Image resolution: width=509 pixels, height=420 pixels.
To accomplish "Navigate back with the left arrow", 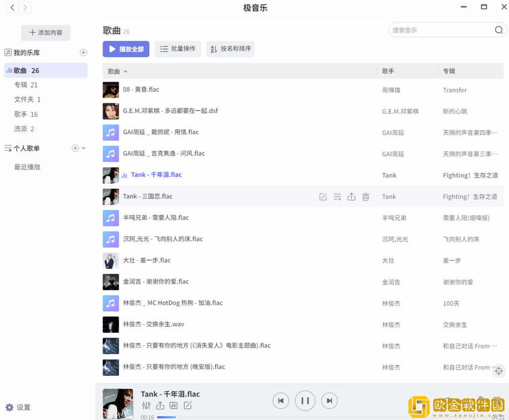I will click(11, 8).
